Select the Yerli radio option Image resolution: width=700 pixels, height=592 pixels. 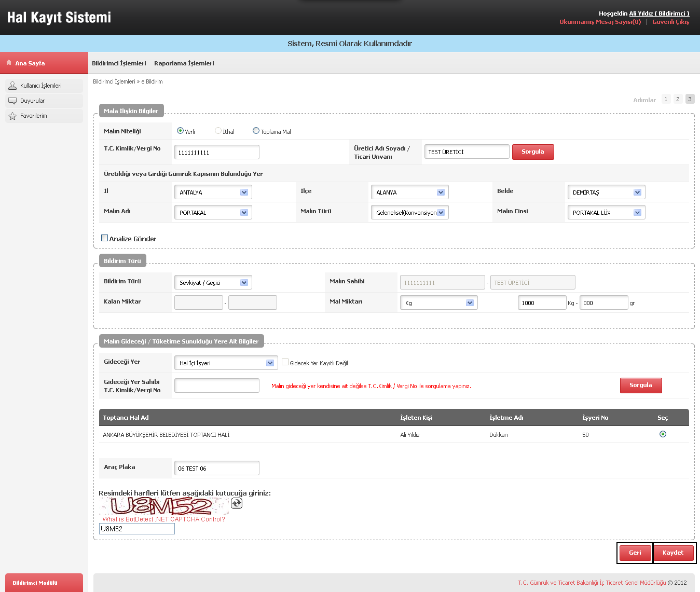click(180, 131)
